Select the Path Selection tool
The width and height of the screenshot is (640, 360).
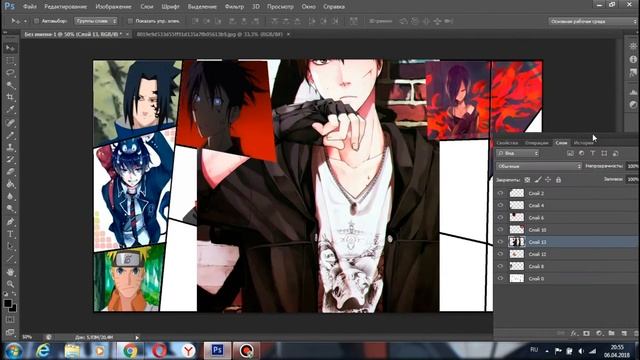(10, 247)
